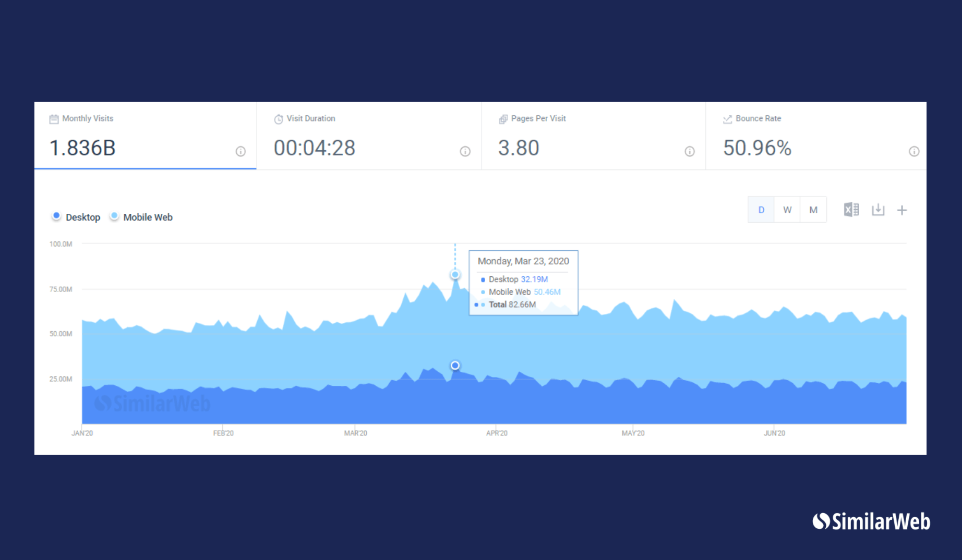
Task: Export chart data to Excel
Action: [851, 210]
